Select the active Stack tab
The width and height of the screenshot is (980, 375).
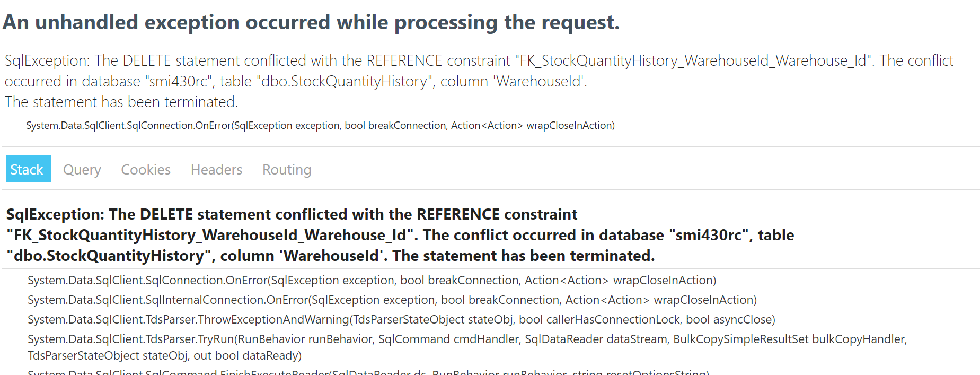[28, 169]
